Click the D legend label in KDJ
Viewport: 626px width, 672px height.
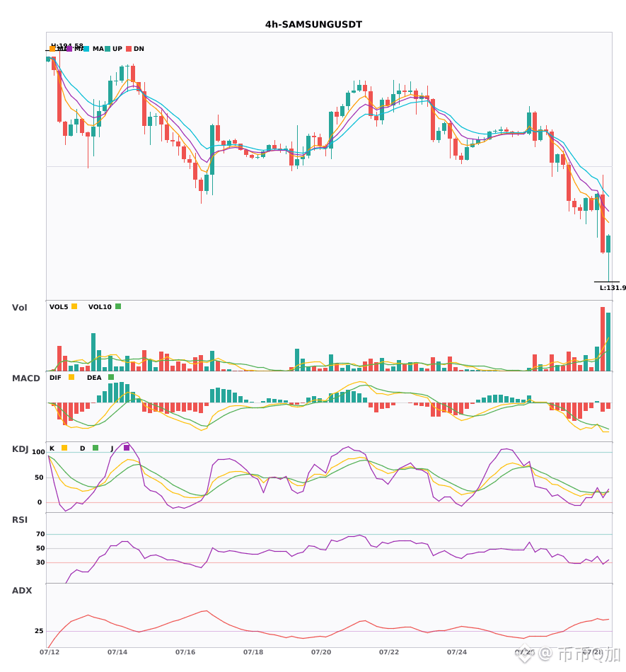pyautogui.click(x=82, y=448)
